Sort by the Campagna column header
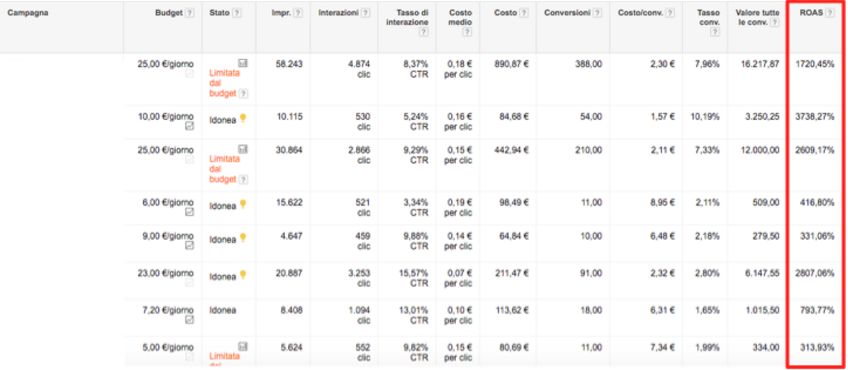Screen dimensions: 848x370 click(28, 12)
